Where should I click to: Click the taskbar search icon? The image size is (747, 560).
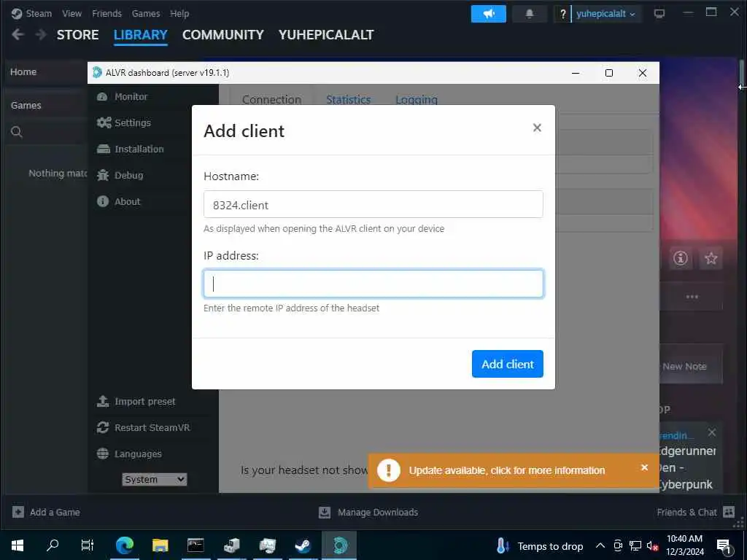(53, 545)
